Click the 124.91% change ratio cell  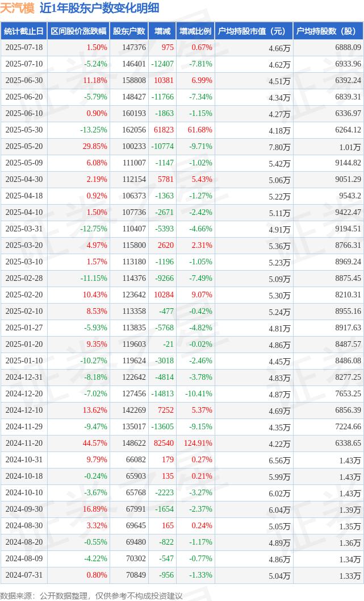pos(198,443)
